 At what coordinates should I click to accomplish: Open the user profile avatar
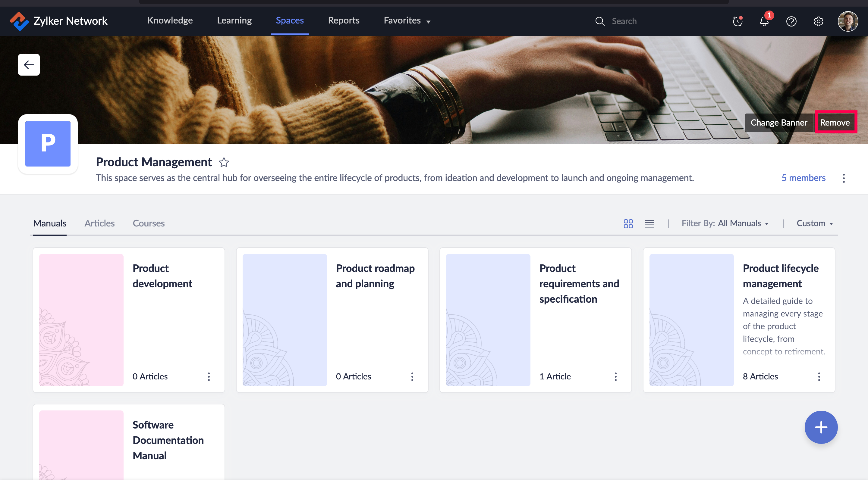coord(848,21)
